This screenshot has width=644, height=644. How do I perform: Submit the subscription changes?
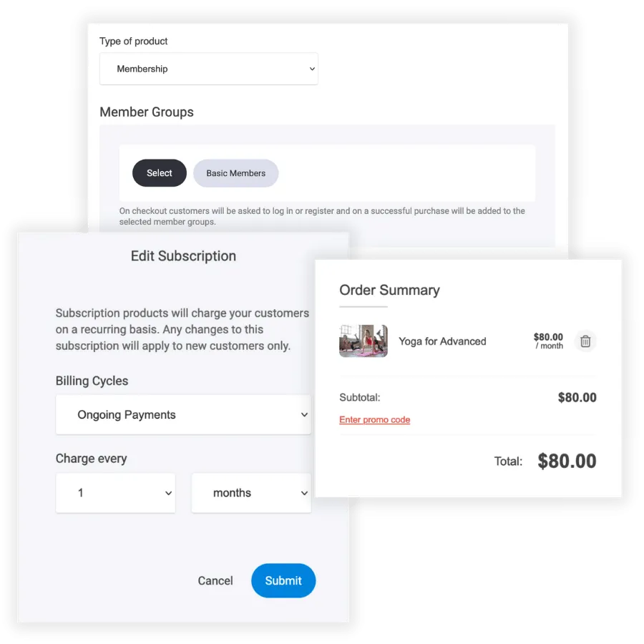(283, 580)
